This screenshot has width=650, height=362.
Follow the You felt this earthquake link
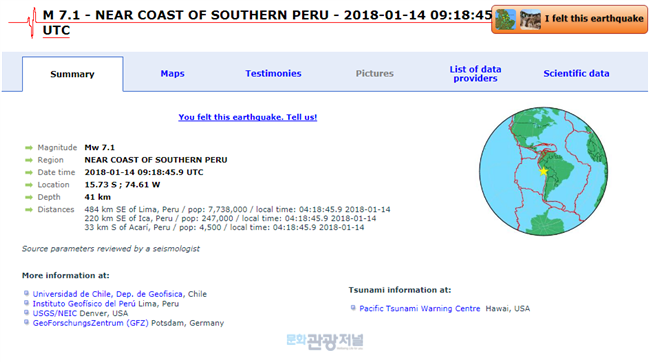pyautogui.click(x=247, y=117)
